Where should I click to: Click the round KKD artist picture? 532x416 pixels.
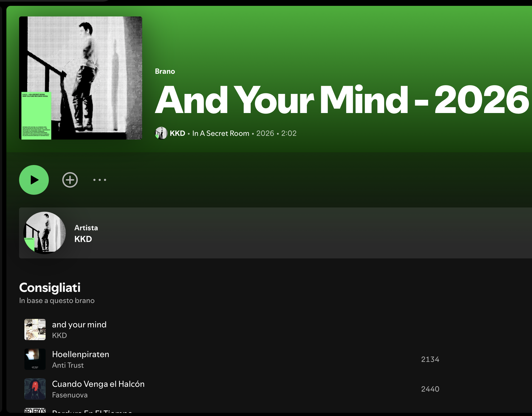[45, 233]
